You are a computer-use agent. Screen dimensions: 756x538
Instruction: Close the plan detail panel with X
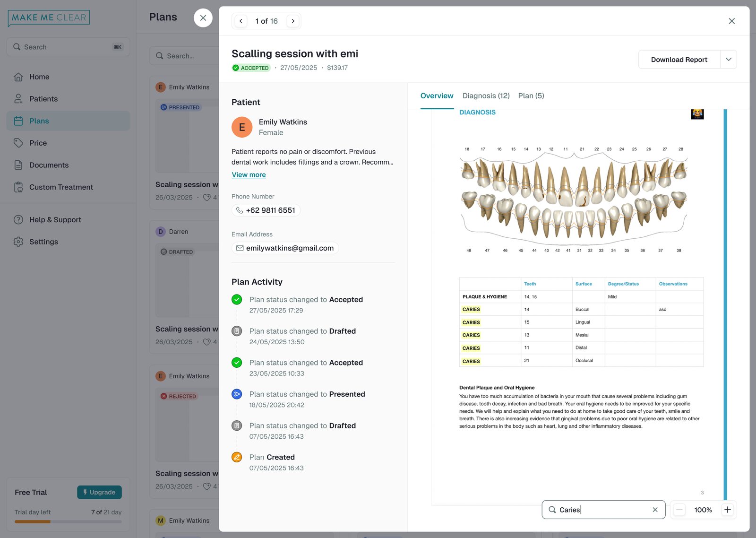click(731, 21)
